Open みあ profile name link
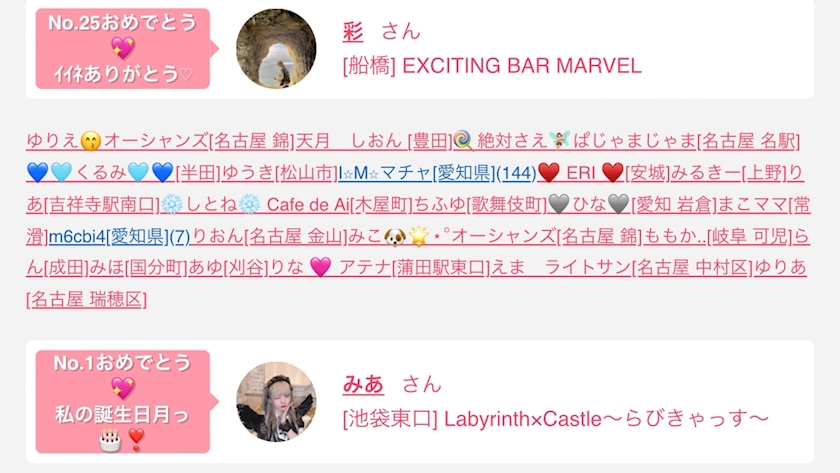The height and width of the screenshot is (473, 840). (363, 384)
